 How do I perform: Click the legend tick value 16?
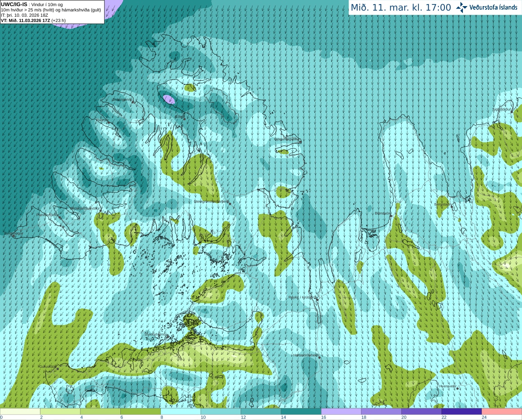coord(323,417)
